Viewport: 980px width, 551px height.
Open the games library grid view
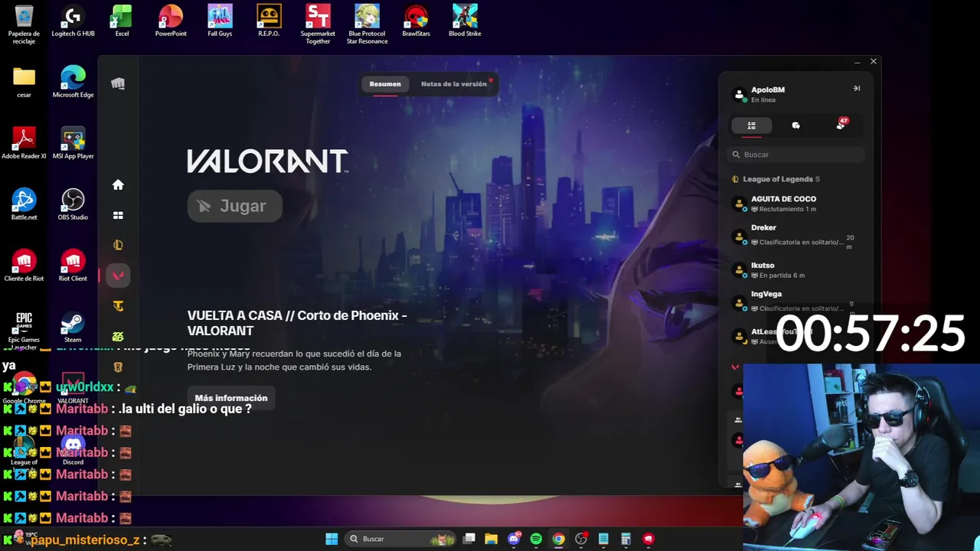(x=118, y=216)
